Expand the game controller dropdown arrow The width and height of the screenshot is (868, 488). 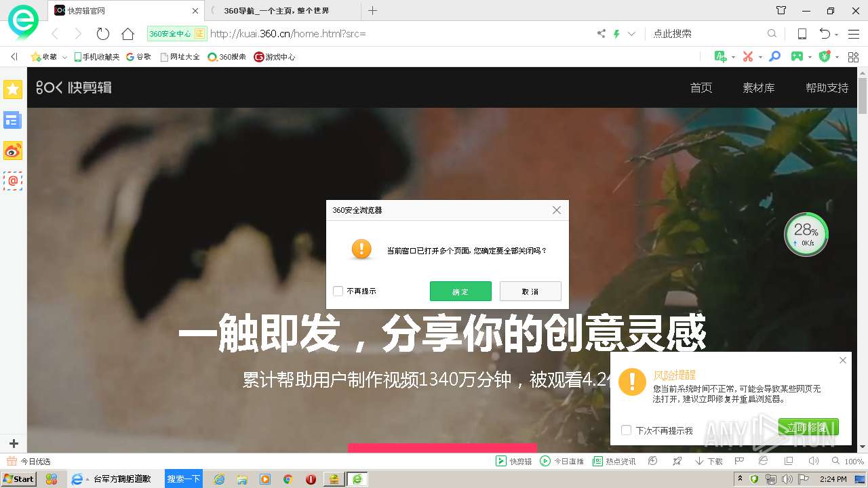coord(810,58)
